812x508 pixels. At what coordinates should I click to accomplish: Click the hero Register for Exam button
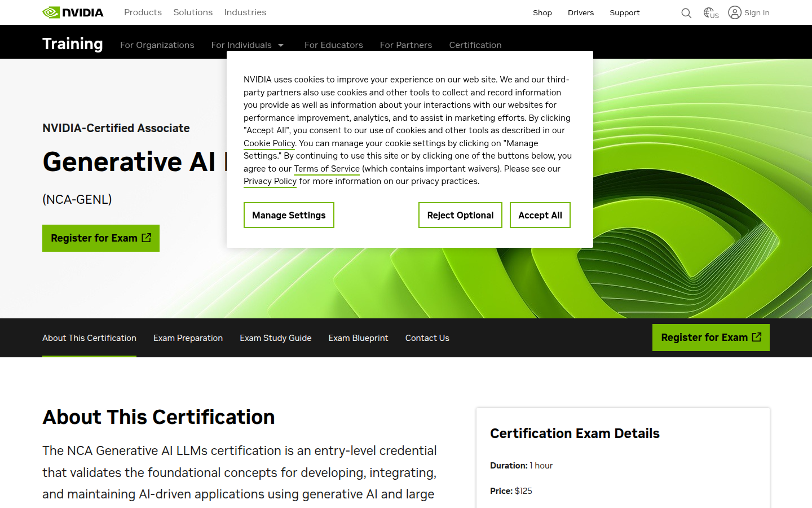[101, 238]
